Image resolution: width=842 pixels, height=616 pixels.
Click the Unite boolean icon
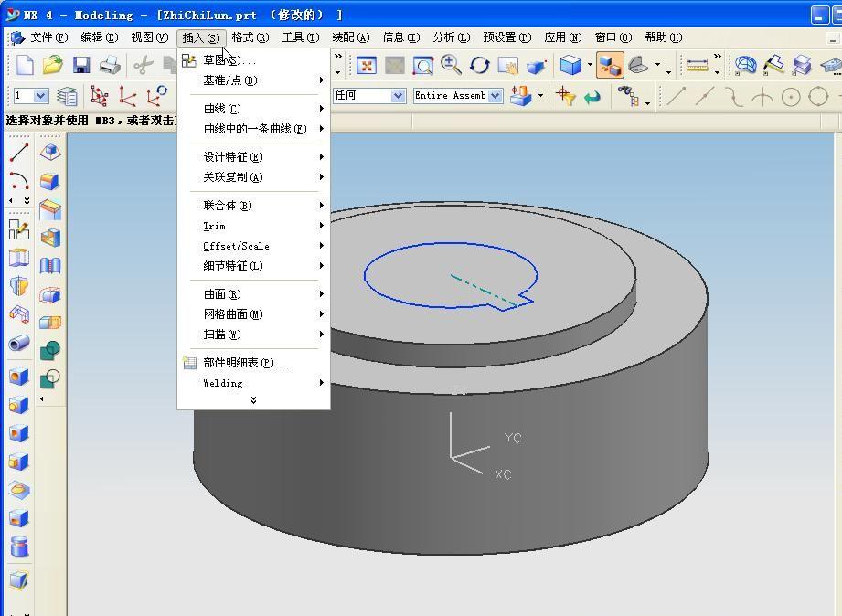(50, 350)
